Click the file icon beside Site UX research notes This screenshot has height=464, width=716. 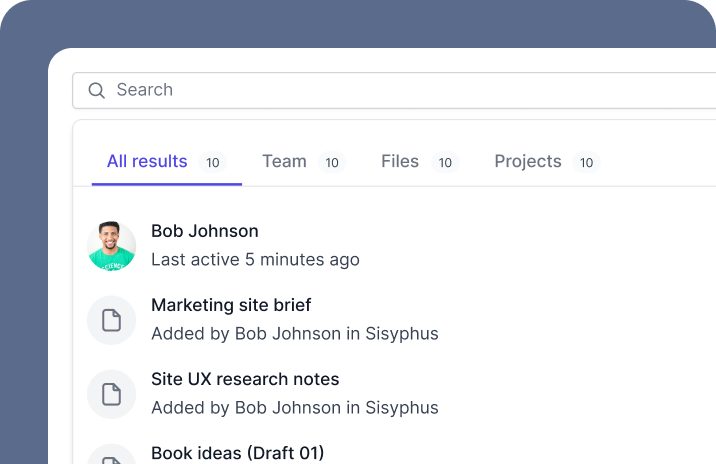coord(111,394)
